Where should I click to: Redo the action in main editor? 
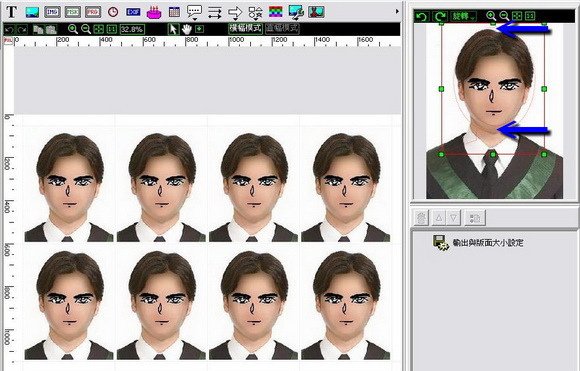coord(22,29)
